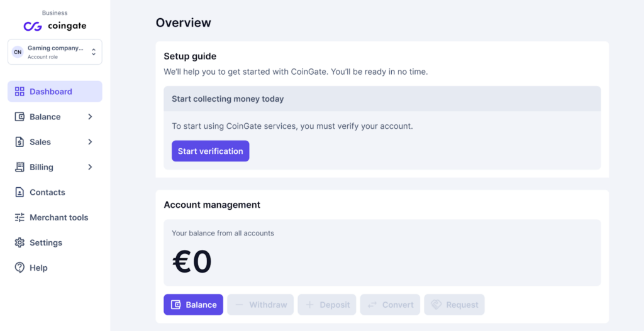Click the Merchant tools sliders icon
Viewport: 644px width, 331px height.
coord(19,217)
